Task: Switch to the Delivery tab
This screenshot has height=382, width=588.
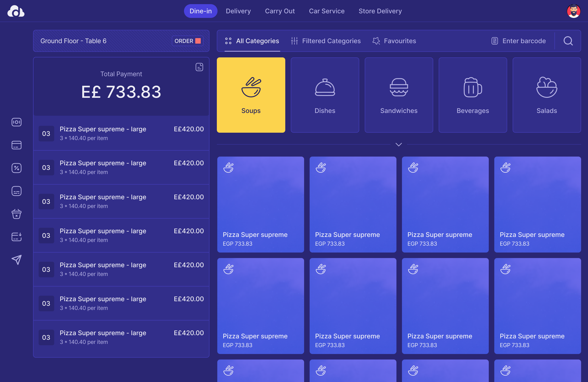Action: point(238,11)
